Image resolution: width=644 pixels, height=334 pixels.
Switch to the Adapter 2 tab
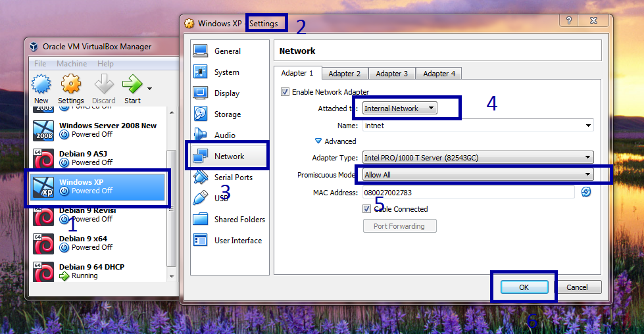click(x=345, y=74)
